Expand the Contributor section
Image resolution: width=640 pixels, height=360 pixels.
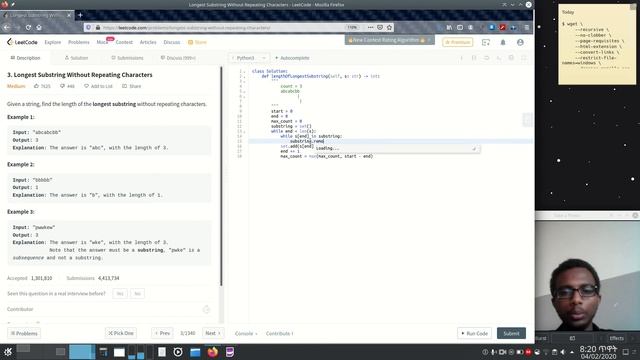pyautogui.click(x=108, y=309)
